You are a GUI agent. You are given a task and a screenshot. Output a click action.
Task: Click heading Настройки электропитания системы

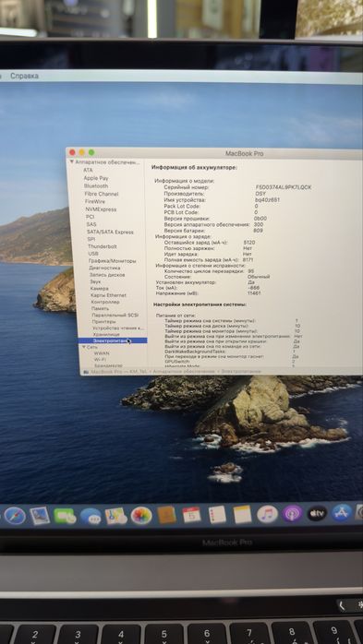tap(200, 304)
